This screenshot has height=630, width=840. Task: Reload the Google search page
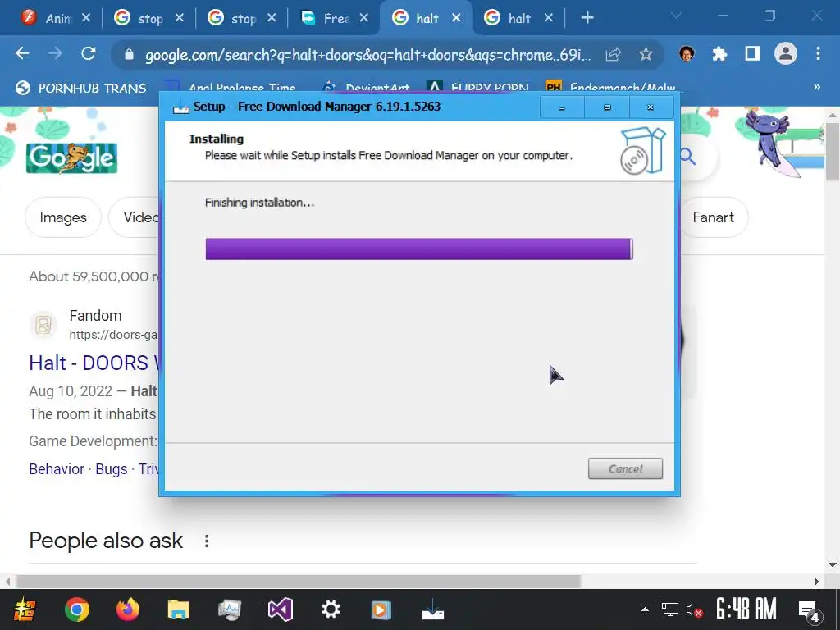click(x=89, y=53)
